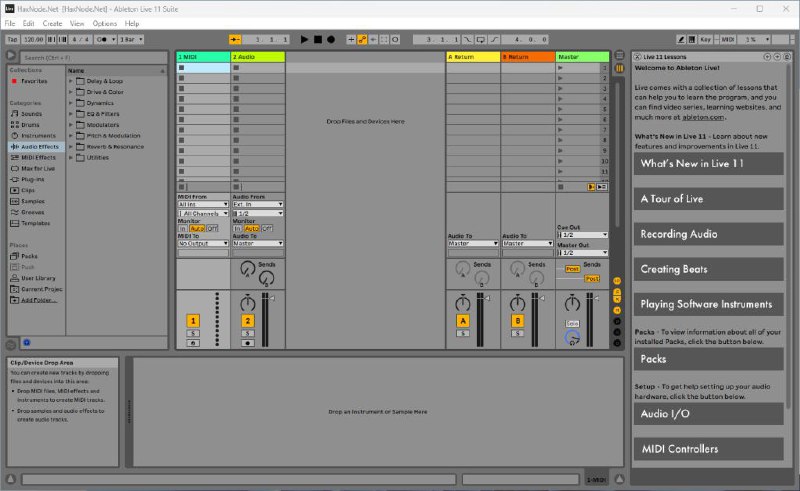
Task: Open MIDI From All Ins dropdown
Action: tap(203, 204)
